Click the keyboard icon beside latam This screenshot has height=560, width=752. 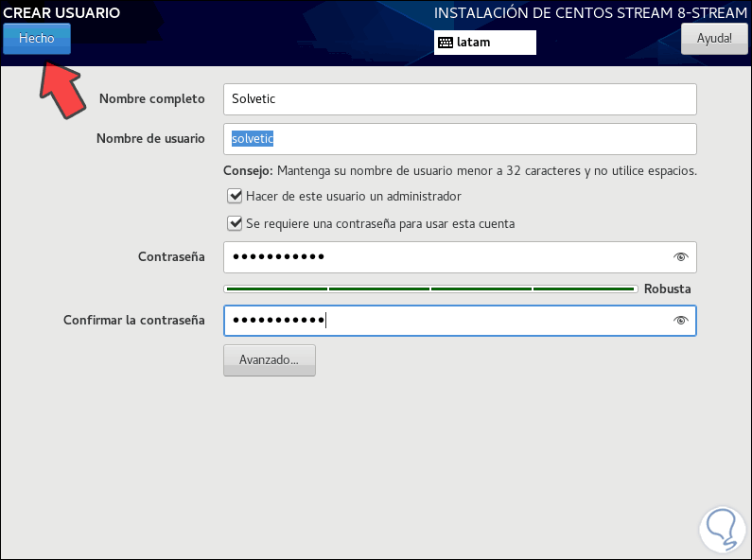[x=446, y=43]
